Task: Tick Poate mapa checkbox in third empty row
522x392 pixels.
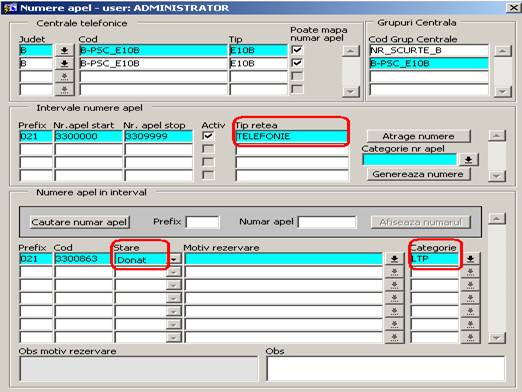Action: click(297, 76)
